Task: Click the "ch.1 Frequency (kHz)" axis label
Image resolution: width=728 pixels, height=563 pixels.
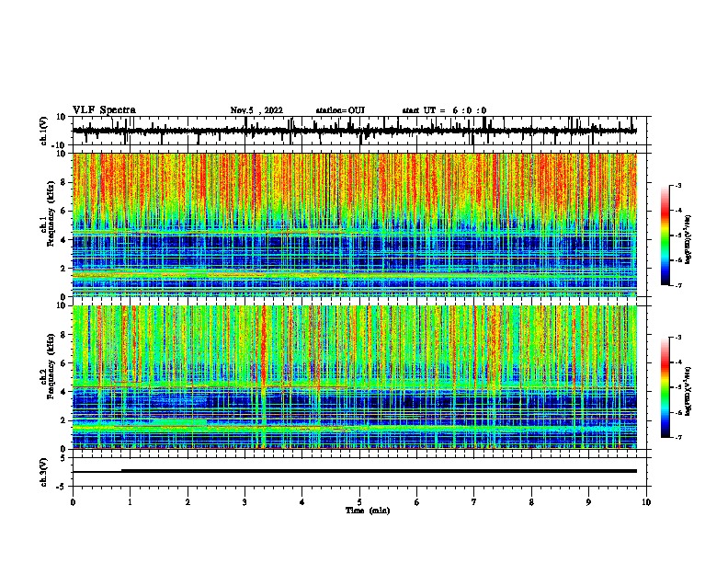Action: point(48,213)
